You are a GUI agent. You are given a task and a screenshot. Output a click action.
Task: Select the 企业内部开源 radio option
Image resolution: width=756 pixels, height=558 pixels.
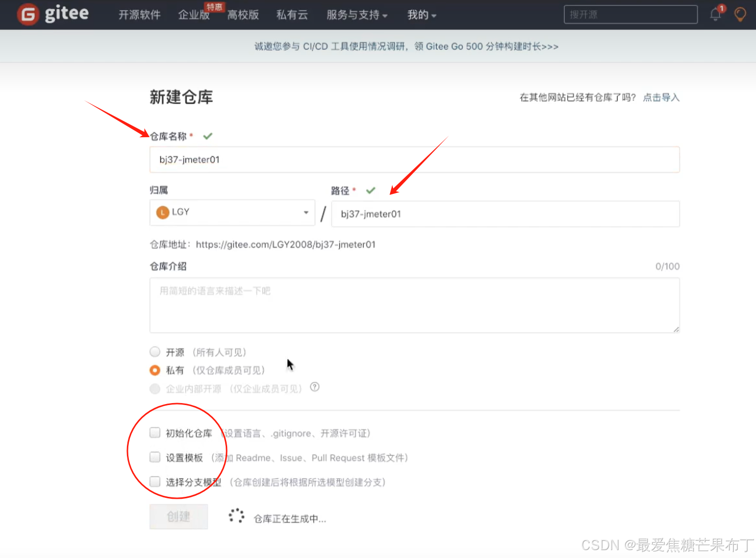pyautogui.click(x=155, y=389)
